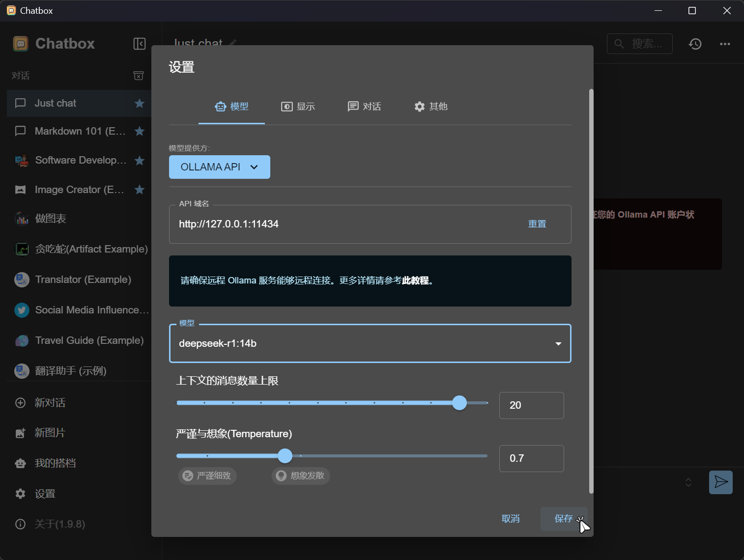Screen dimensions: 744x560
Task: Open 关于(1.9.8) info icon
Action: pyautogui.click(x=21, y=524)
